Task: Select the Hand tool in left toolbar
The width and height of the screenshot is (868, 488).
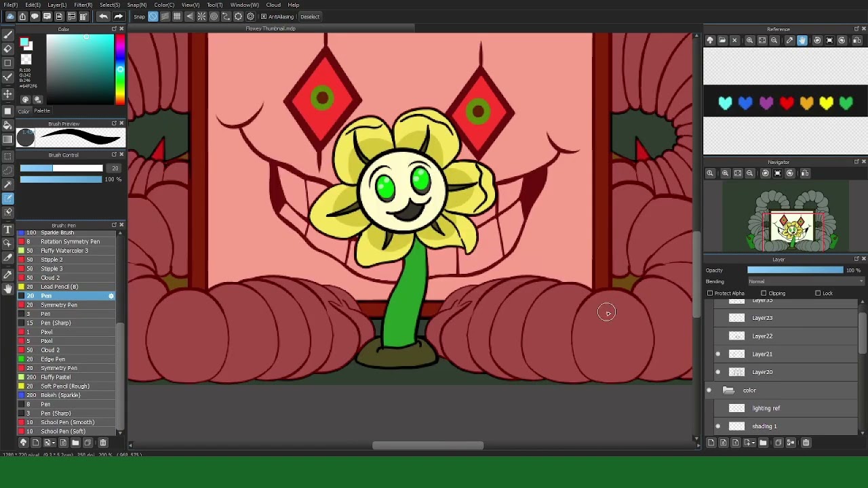Action: pyautogui.click(x=8, y=289)
